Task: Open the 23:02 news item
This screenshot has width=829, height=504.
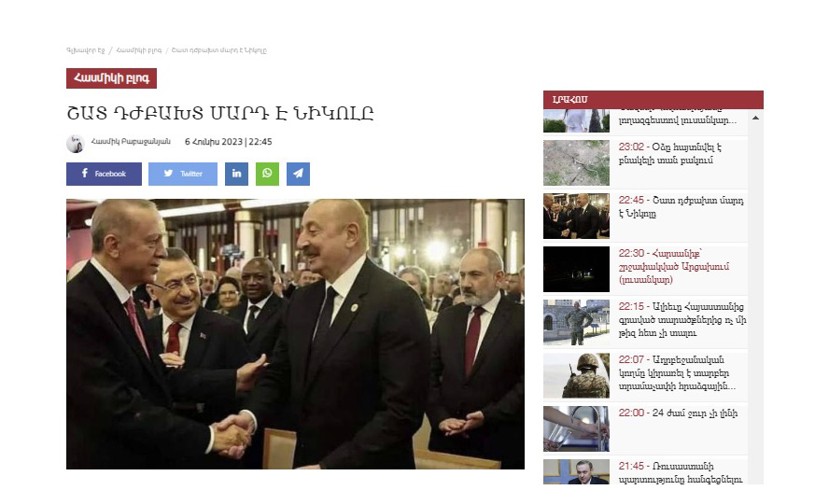Action: 645,162
